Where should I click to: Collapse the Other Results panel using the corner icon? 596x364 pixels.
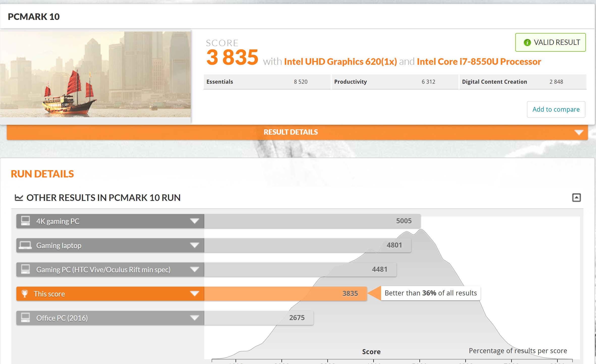[x=576, y=198]
